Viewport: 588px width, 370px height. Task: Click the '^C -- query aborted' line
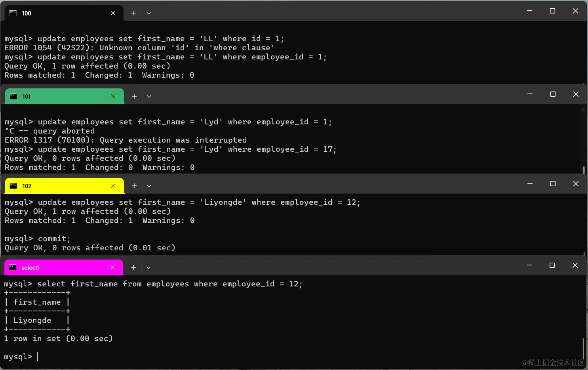pos(50,131)
